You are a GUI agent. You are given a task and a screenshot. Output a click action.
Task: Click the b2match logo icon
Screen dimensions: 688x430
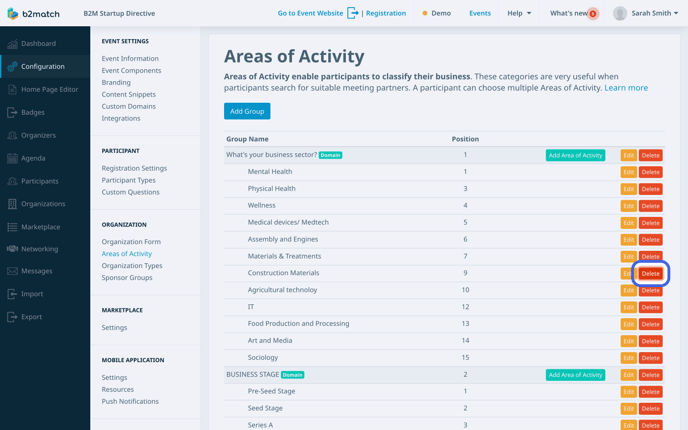[x=13, y=14]
